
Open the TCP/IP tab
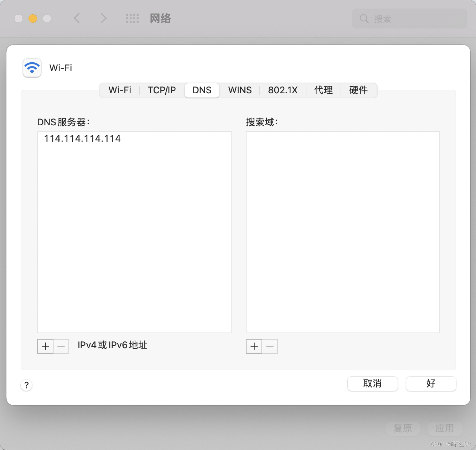coord(162,90)
